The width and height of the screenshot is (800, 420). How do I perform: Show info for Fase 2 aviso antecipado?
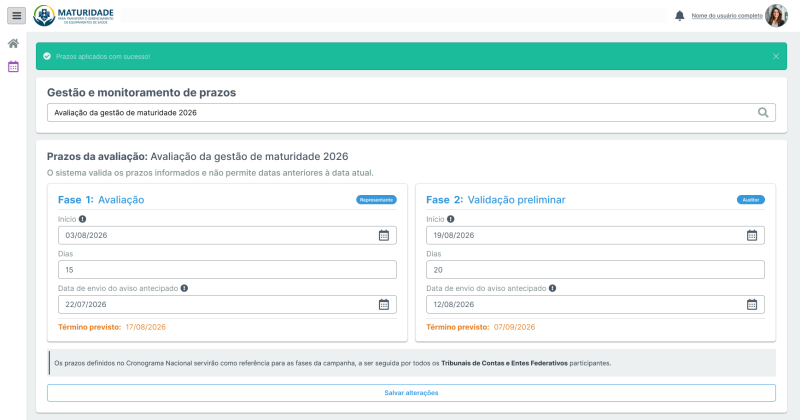point(553,288)
